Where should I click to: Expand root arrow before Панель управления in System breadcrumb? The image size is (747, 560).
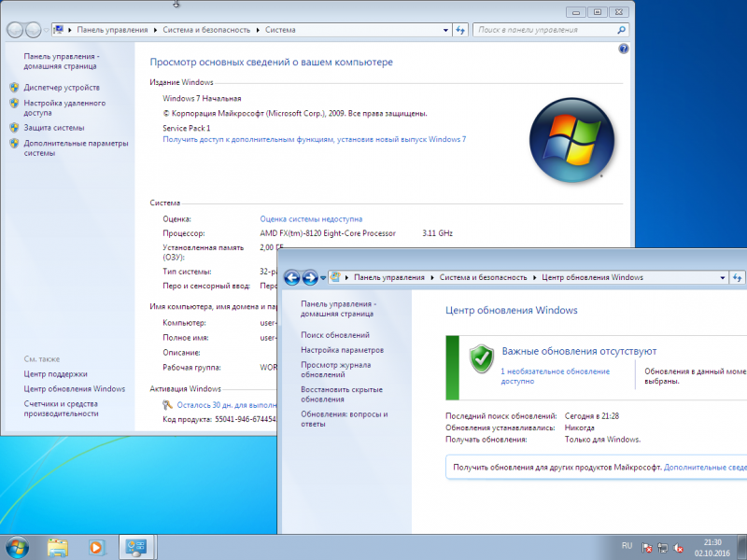click(70, 30)
